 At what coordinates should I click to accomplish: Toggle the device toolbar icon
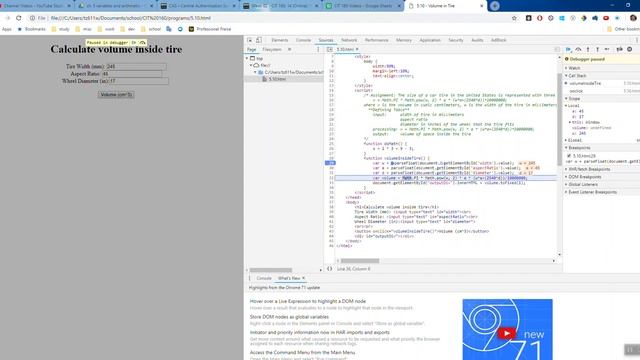tap(259, 40)
